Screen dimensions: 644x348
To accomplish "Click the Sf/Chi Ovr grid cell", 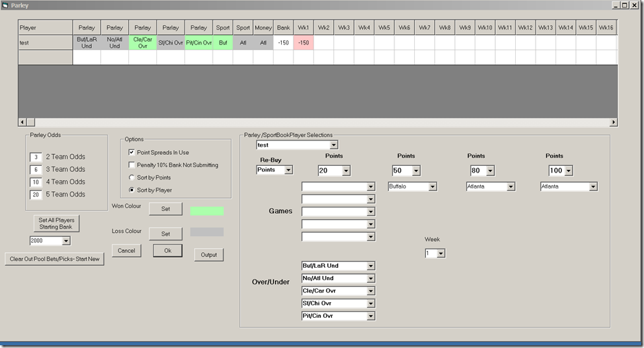I will (x=171, y=42).
